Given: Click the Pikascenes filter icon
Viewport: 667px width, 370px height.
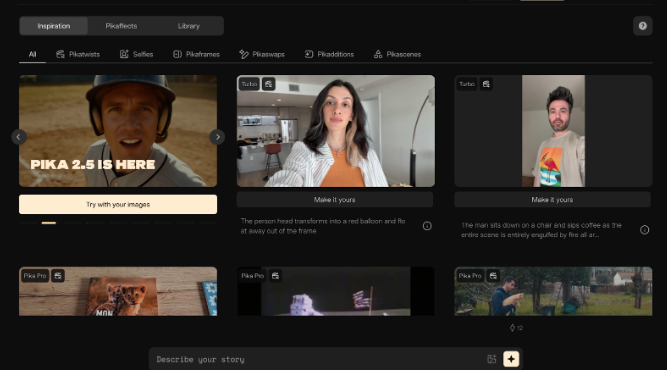Looking at the screenshot, I should point(378,54).
